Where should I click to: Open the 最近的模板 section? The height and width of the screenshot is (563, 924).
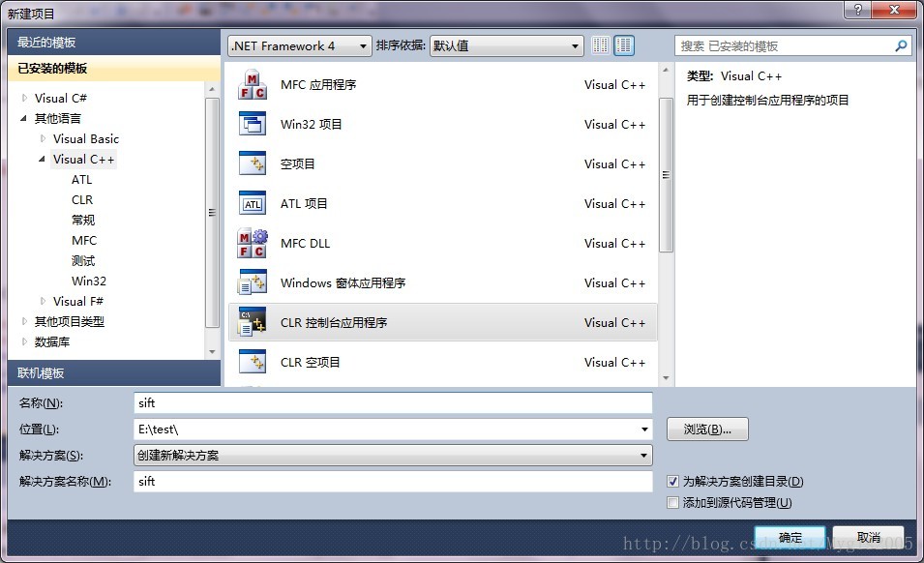pyautogui.click(x=114, y=43)
